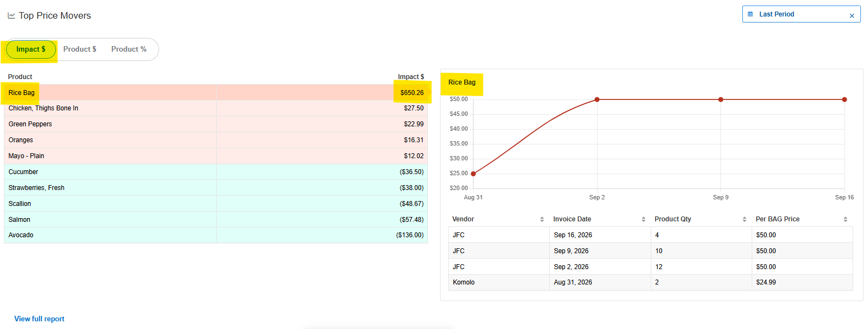Click the ($57.48) impact value
The width and height of the screenshot is (868, 329).
coord(412,220)
